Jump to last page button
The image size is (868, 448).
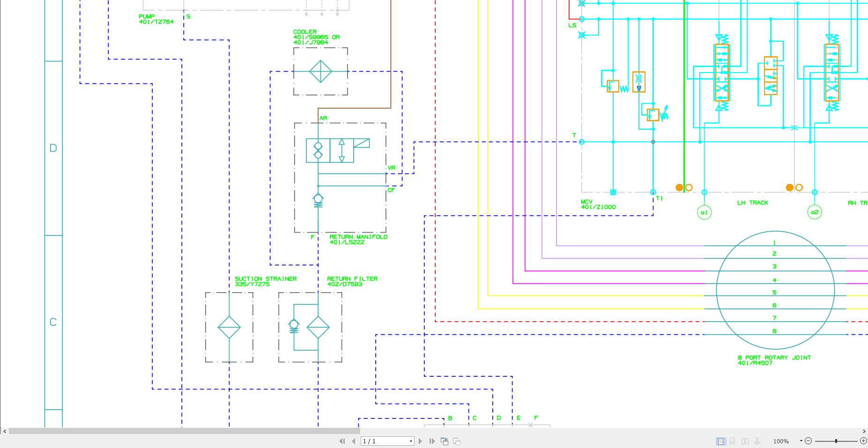coord(432,441)
